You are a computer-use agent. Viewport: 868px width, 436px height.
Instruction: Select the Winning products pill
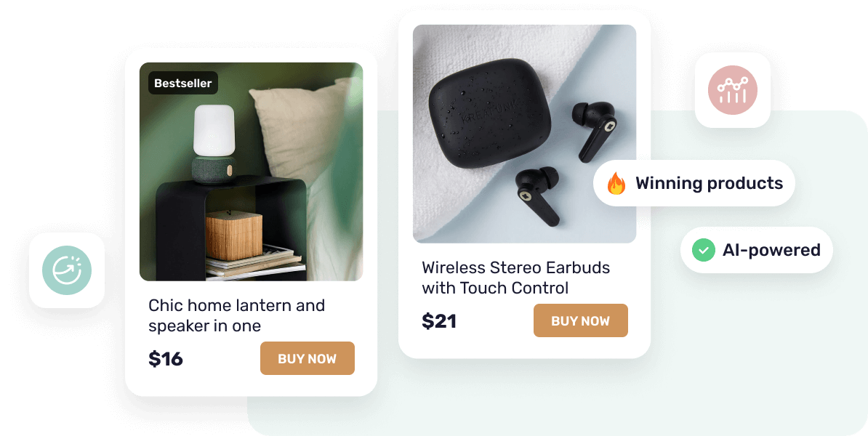[x=694, y=183]
